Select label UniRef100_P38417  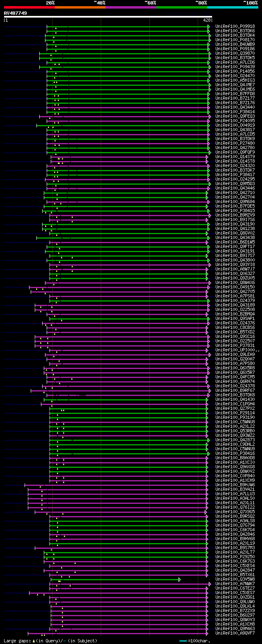tap(235, 175)
